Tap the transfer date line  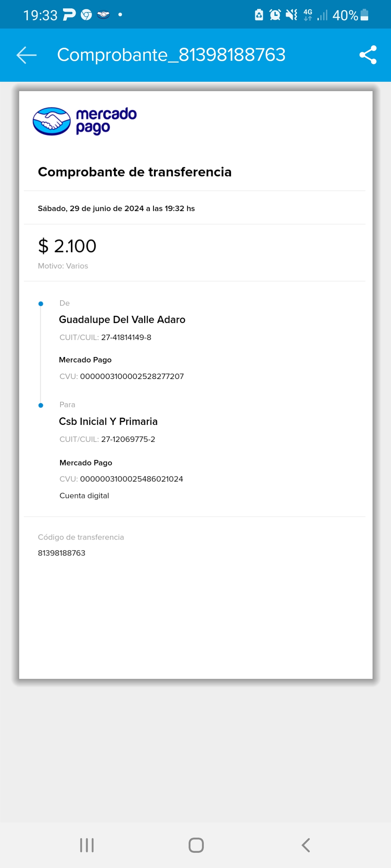tap(116, 209)
